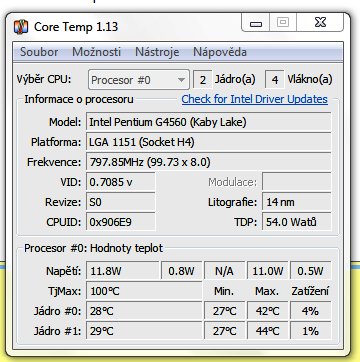Screen dimensions: 360x362
Task: Open the Možnosti menu
Action: [96, 52]
